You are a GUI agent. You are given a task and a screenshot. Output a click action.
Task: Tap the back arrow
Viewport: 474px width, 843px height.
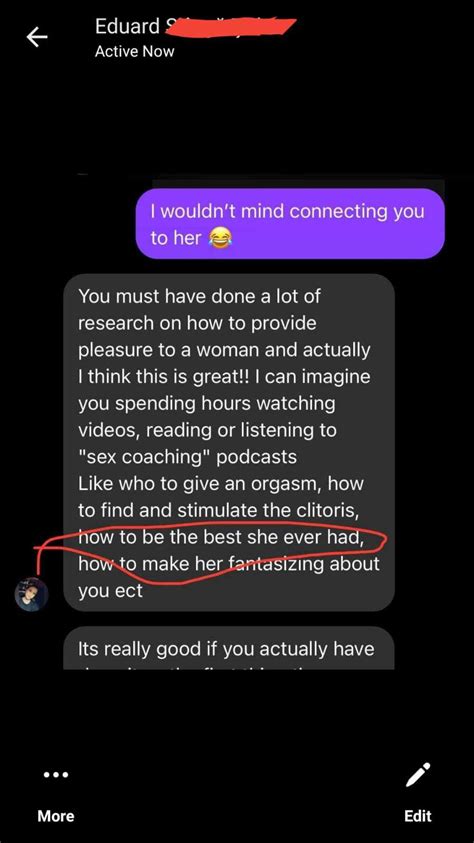coord(37,37)
